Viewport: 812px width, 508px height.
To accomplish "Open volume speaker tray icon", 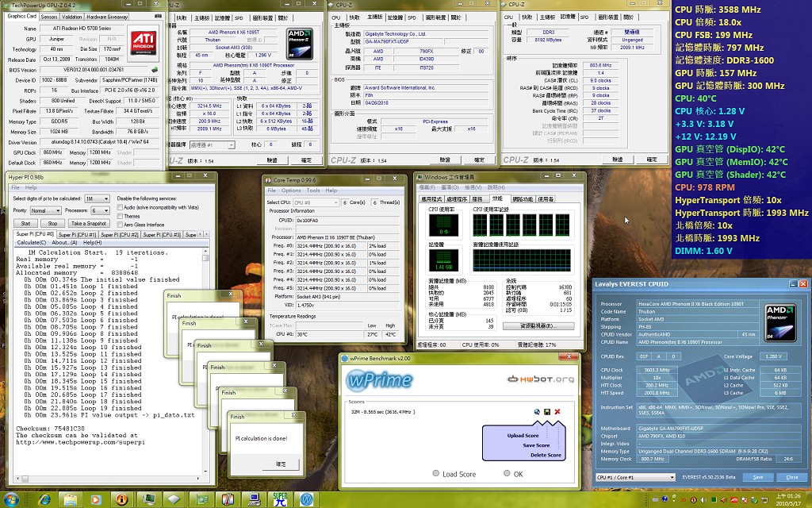I will coord(703,500).
